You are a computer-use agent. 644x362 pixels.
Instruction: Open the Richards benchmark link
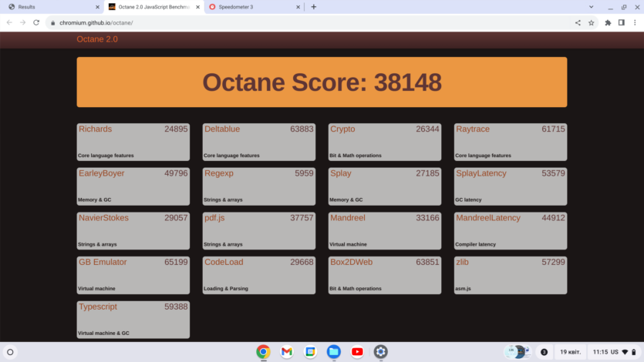[96, 129]
